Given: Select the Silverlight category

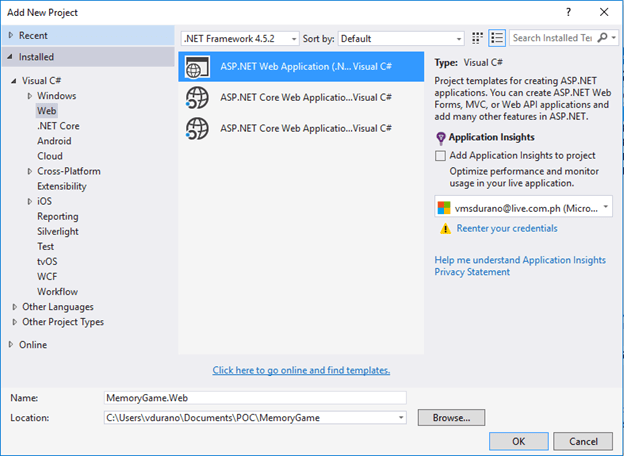Looking at the screenshot, I should 58,232.
